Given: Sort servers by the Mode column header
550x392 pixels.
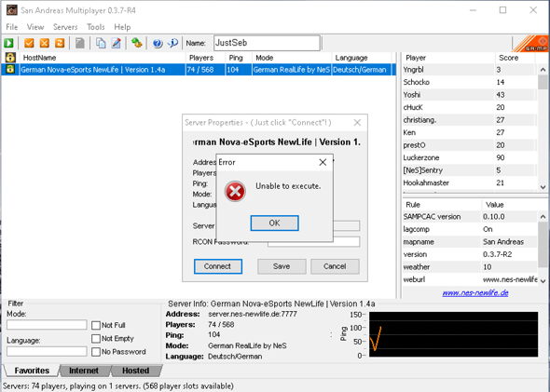Looking at the screenshot, I should tap(292, 58).
